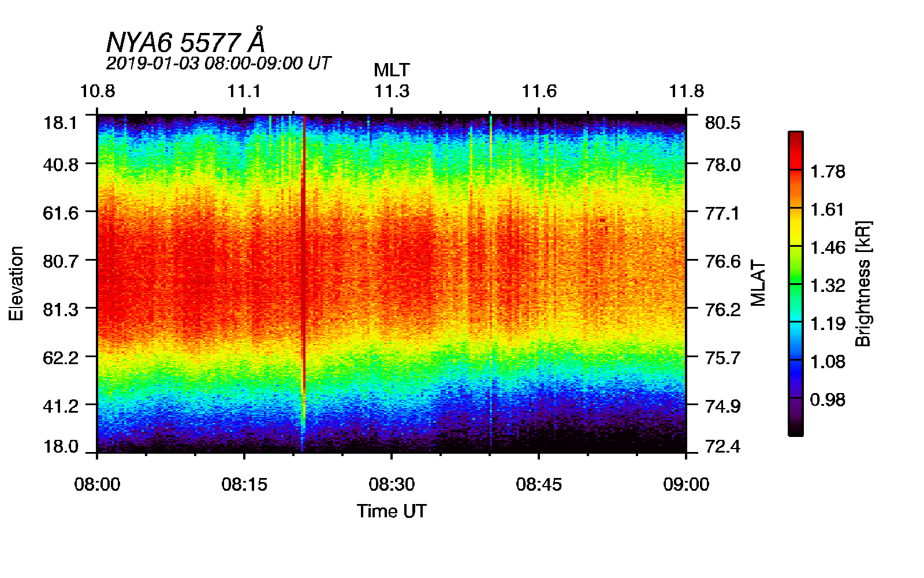Select the elevation tick label "40.8"
This screenshot has height=578, width=924.
pos(61,165)
